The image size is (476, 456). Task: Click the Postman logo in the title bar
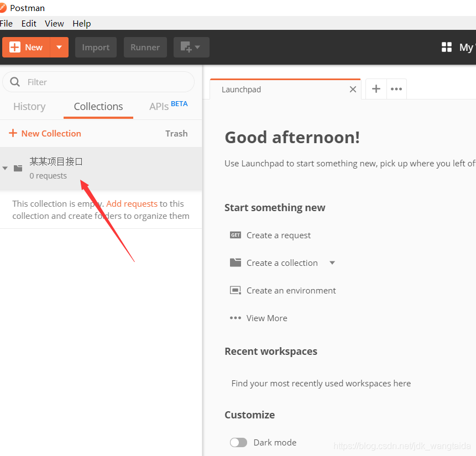(3, 8)
